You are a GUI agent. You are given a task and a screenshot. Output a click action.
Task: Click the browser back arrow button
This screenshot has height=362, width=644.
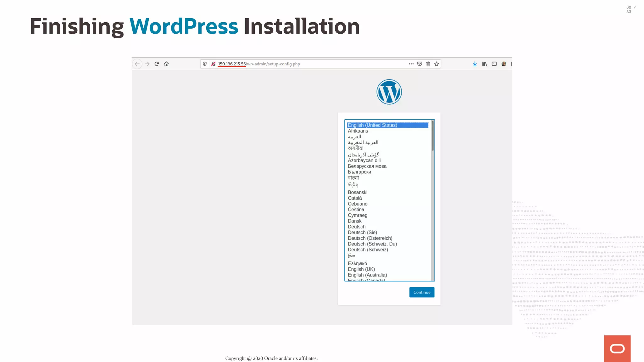click(137, 64)
